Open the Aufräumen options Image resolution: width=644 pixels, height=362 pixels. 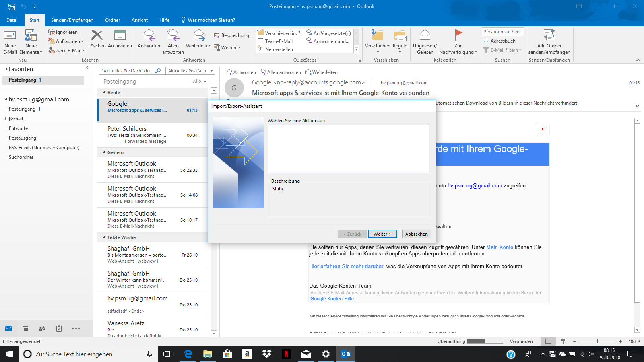(x=66, y=41)
